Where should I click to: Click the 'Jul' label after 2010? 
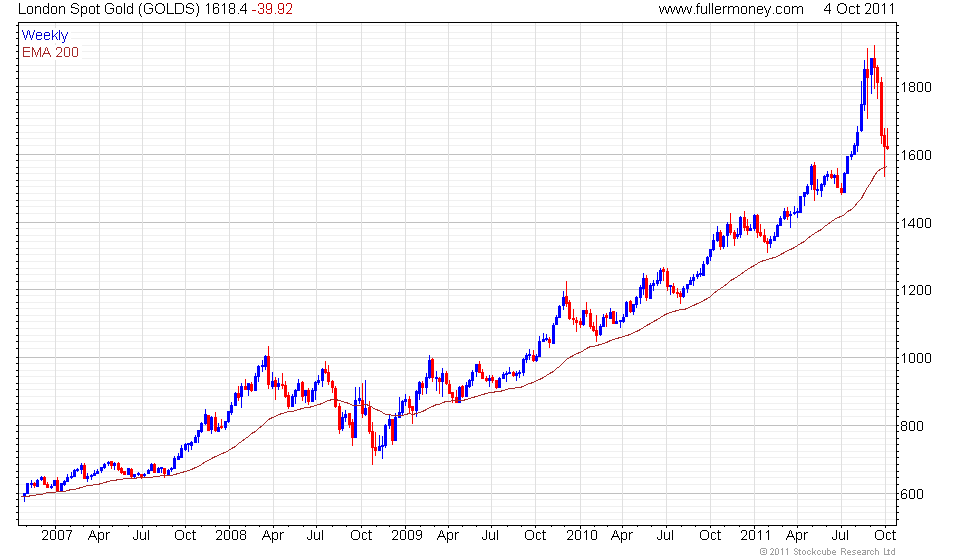pos(665,536)
